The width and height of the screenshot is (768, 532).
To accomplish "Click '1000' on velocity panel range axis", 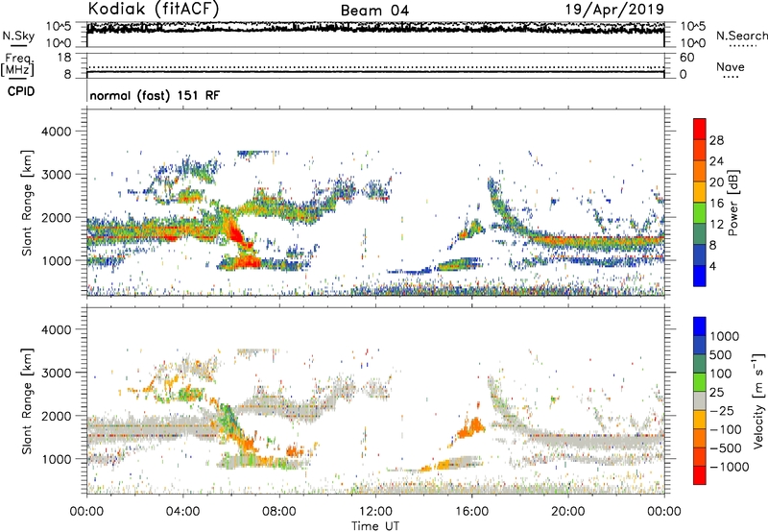I will [x=57, y=459].
